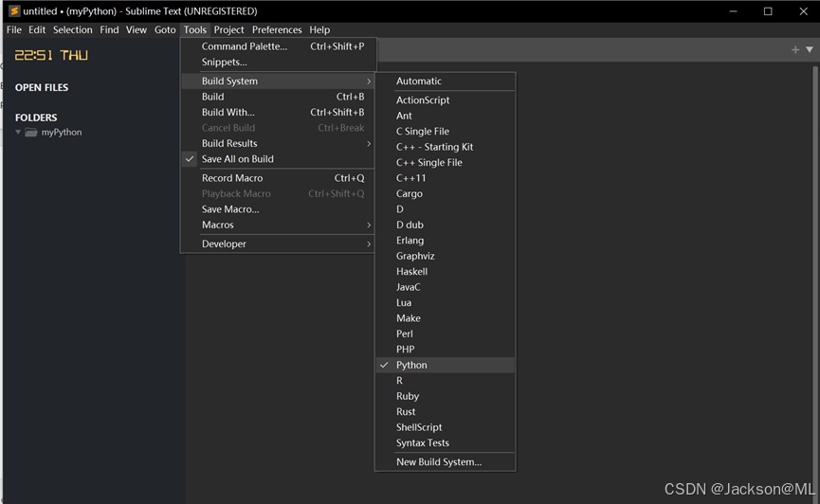Open the Preferences menu
Screen dimensions: 820x504
277,29
